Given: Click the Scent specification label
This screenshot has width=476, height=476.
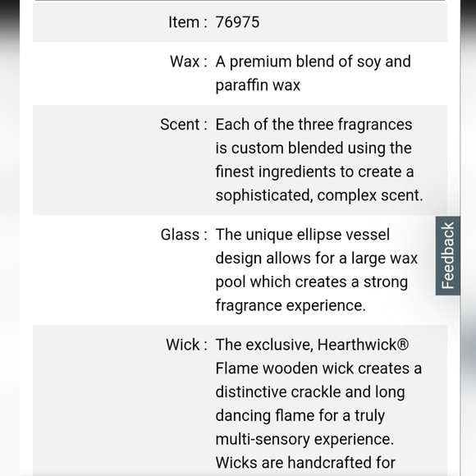Looking at the screenshot, I should [184, 125].
